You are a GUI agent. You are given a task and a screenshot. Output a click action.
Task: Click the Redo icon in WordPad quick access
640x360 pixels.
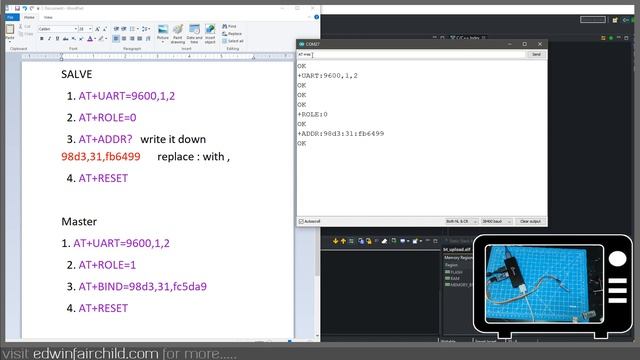pyautogui.click(x=32, y=8)
